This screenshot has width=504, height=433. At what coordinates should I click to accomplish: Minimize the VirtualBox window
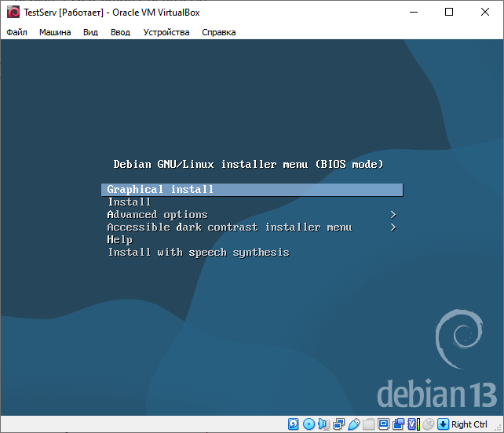coord(414,13)
